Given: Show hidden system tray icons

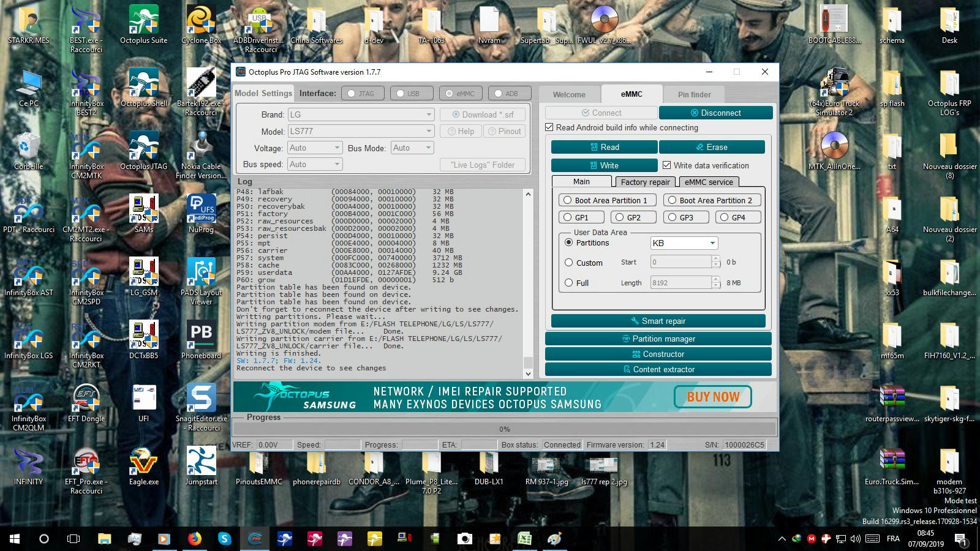Looking at the screenshot, I should (782, 539).
